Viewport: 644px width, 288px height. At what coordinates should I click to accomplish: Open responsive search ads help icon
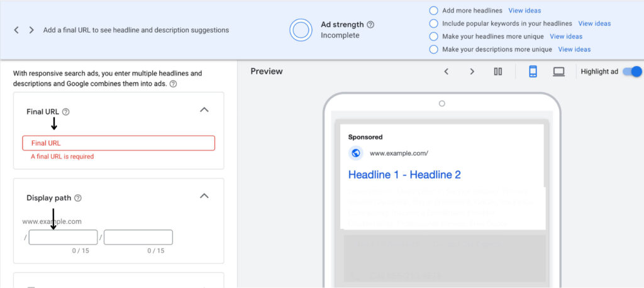[x=174, y=84]
